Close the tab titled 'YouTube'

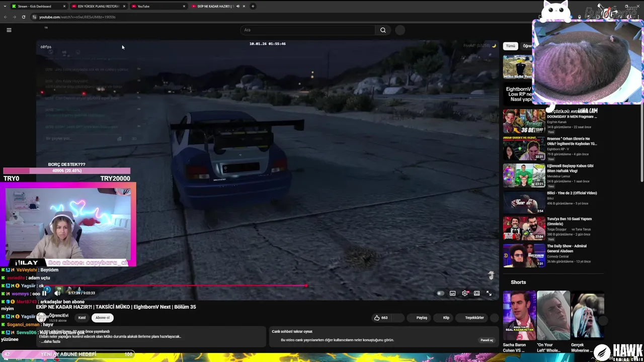click(x=184, y=7)
